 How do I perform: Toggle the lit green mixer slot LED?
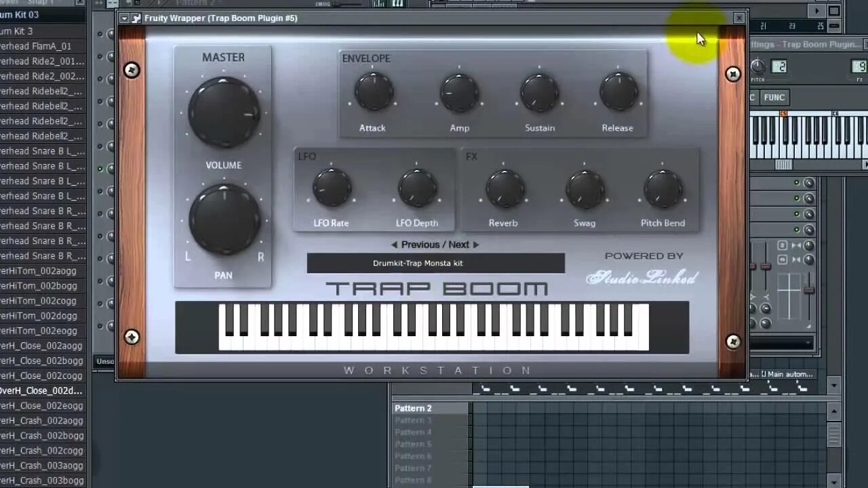(x=100, y=169)
